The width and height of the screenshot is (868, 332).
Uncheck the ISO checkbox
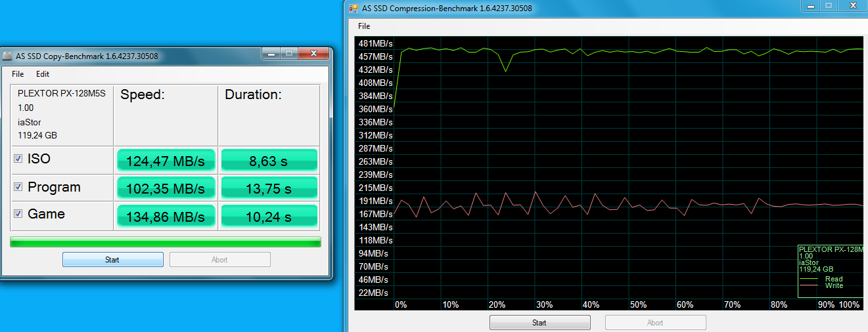point(18,159)
